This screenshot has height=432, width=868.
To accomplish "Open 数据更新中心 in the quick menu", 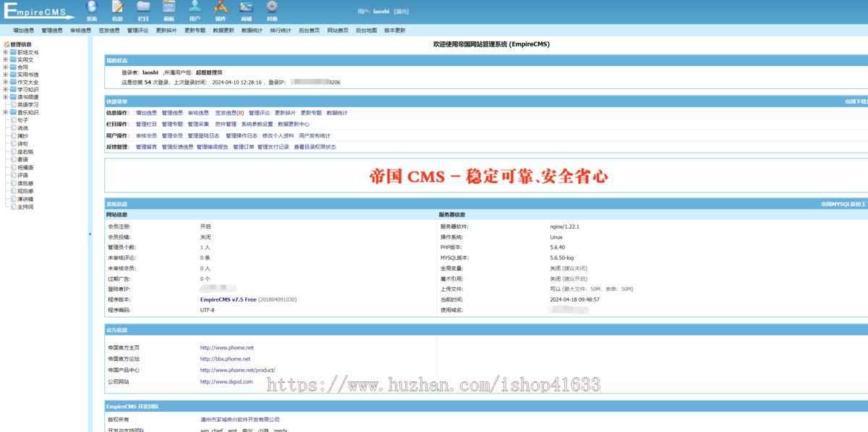I will (x=294, y=124).
